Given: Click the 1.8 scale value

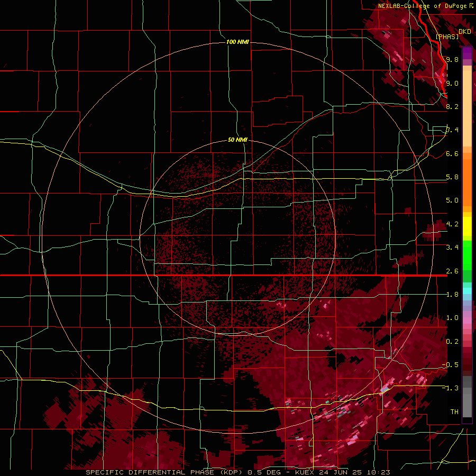Looking at the screenshot, I should point(452,295).
